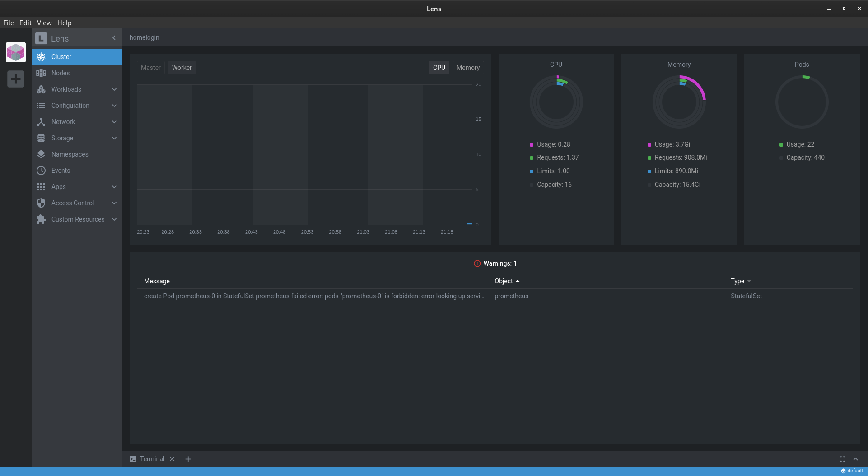Click the CPU usage donut chart
The width and height of the screenshot is (868, 476).
click(x=556, y=101)
